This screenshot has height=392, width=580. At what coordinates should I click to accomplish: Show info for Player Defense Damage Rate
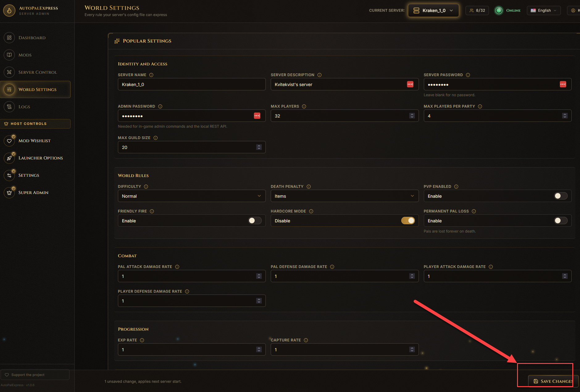[x=187, y=291]
